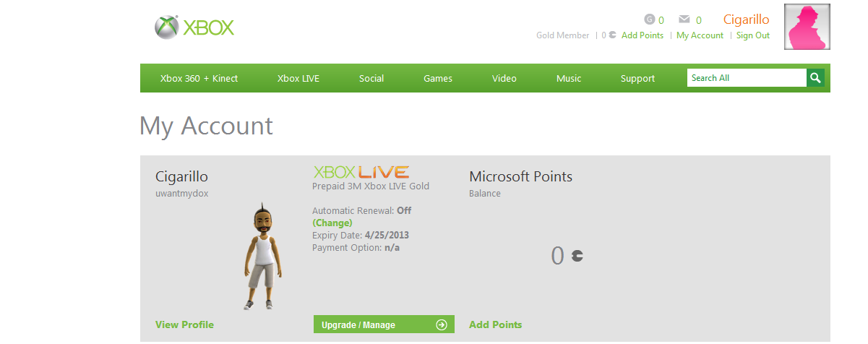Click the Gold Member label in the header
Viewport: 868px width, 344px height.
click(563, 35)
